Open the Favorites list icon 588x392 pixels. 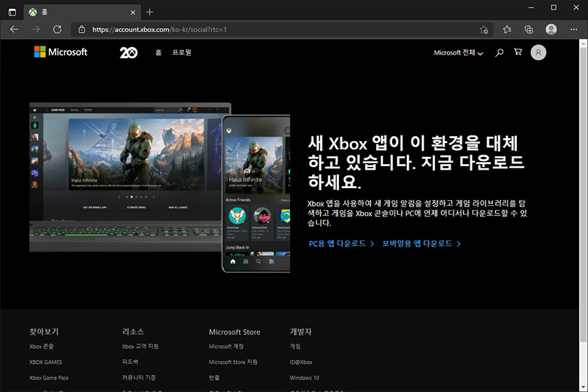click(507, 29)
